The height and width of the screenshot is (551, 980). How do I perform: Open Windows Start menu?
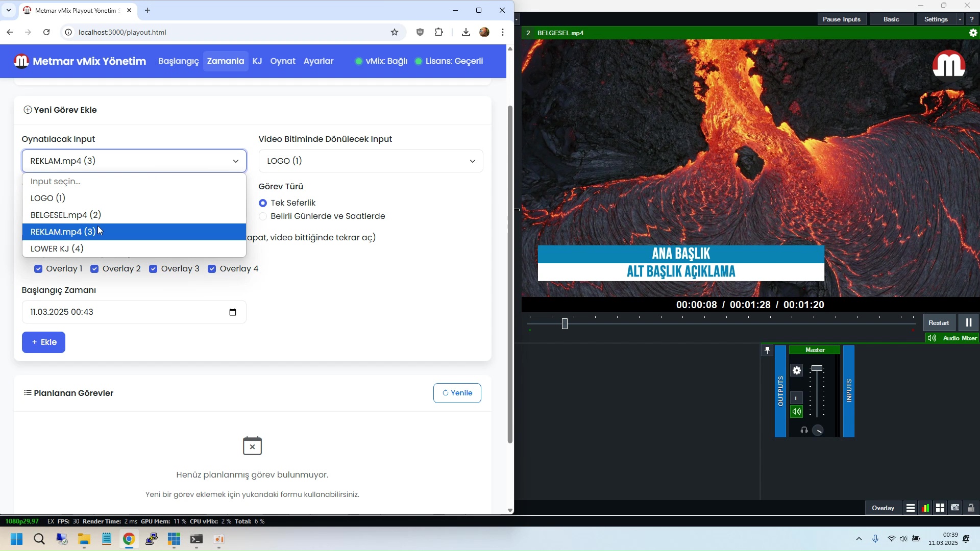pos(17,539)
